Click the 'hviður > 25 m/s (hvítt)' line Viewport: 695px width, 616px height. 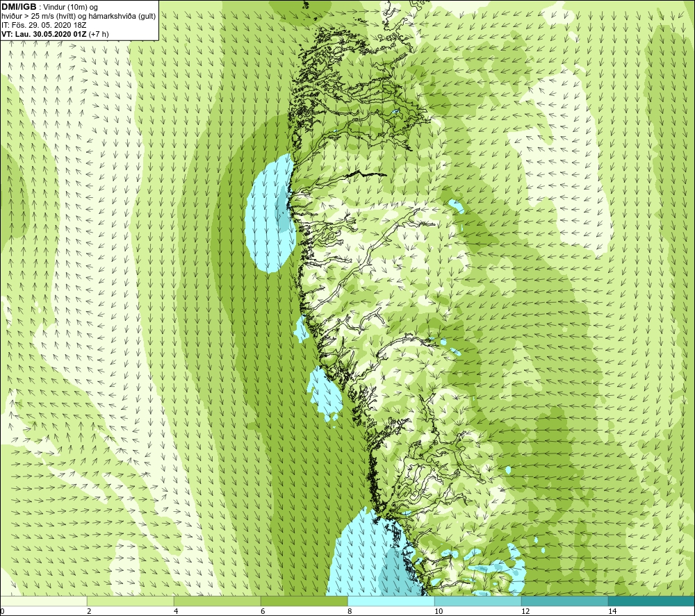click(38, 17)
